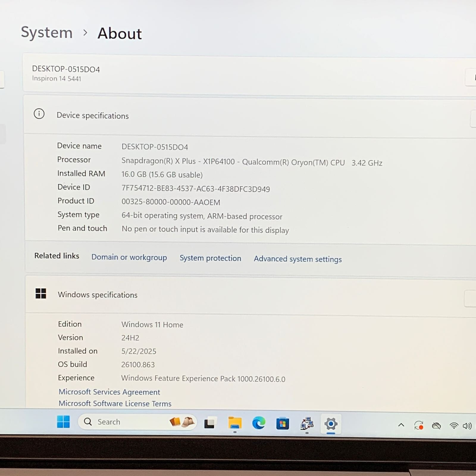Screen dimensions: 476x476
Task: Open the System protection link
Action: point(210,258)
